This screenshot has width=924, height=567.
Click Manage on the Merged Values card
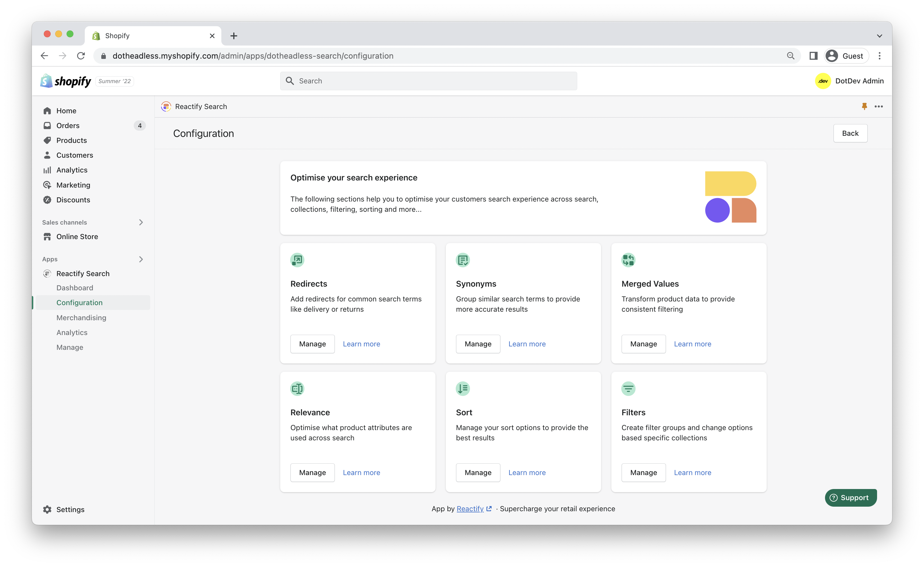point(643,344)
